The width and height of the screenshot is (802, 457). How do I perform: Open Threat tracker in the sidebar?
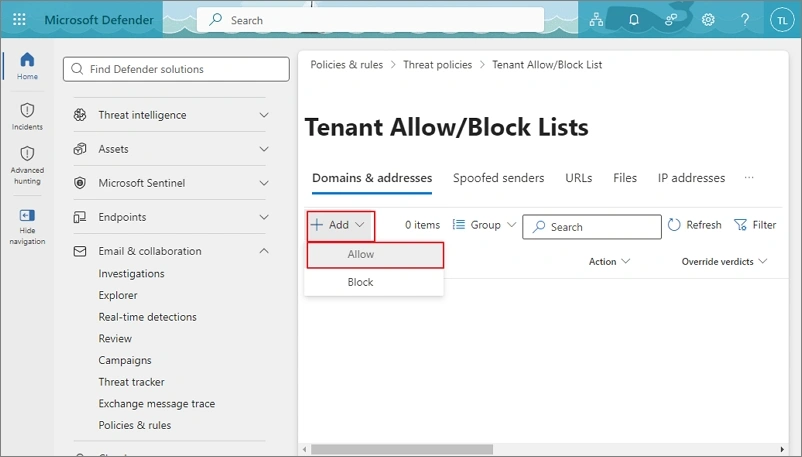click(131, 382)
